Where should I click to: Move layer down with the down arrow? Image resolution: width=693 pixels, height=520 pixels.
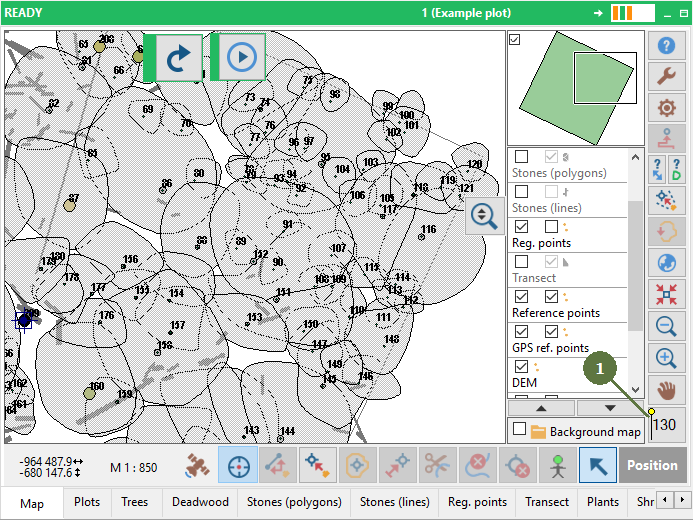coord(610,408)
